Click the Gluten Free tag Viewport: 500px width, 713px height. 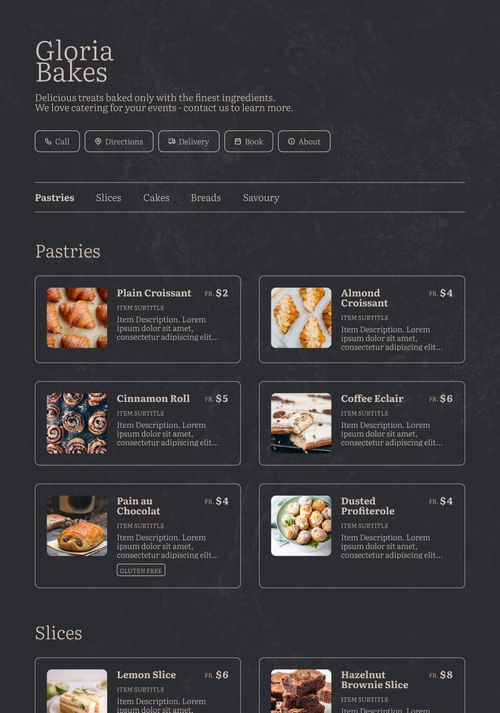click(x=141, y=570)
